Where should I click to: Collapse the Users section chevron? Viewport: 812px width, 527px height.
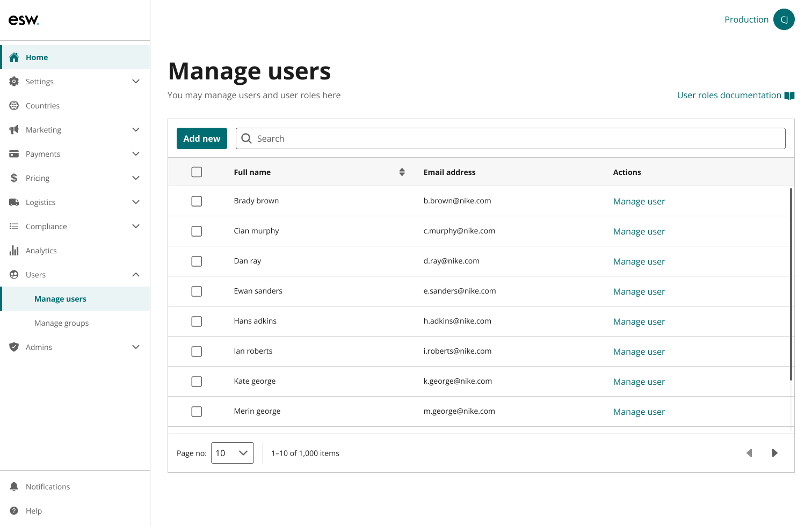[x=136, y=275]
